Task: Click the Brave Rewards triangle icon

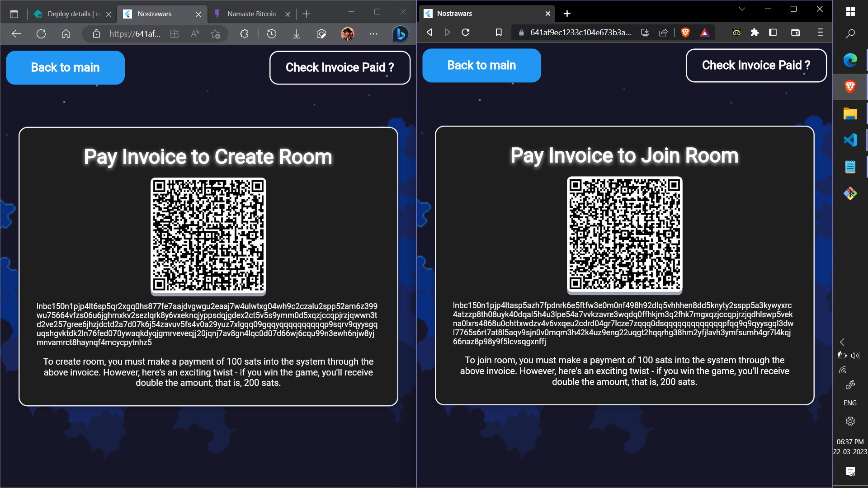Action: 704,33
